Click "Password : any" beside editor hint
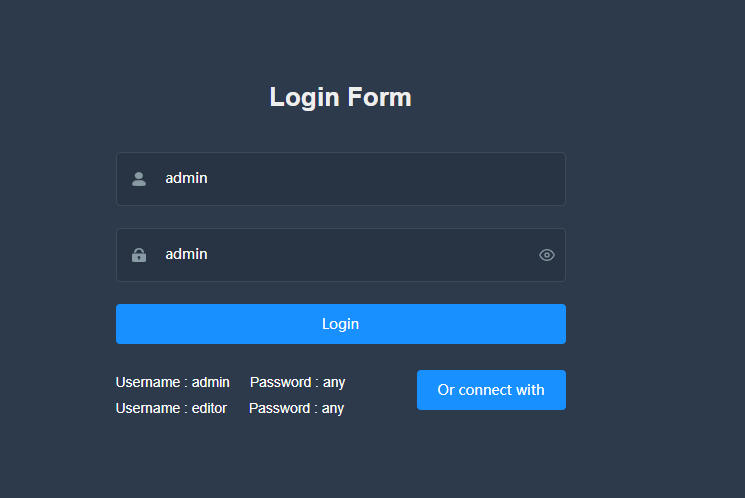This screenshot has width=745, height=498. (296, 409)
